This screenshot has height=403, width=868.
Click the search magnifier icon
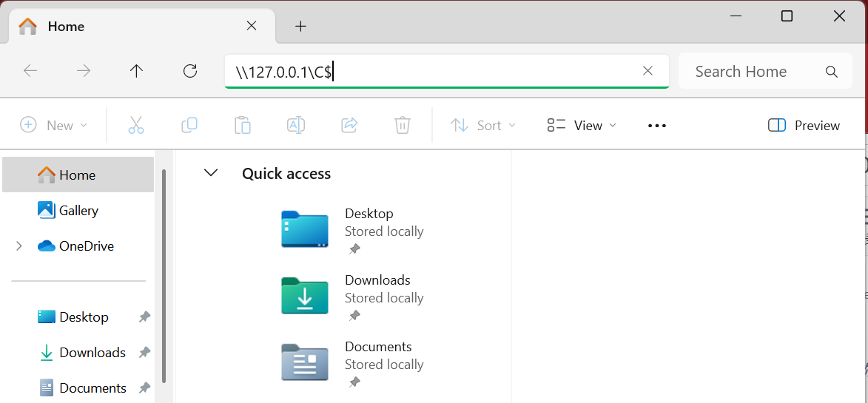(831, 71)
